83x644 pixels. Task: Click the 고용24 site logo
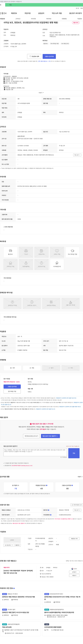coord(3,13)
